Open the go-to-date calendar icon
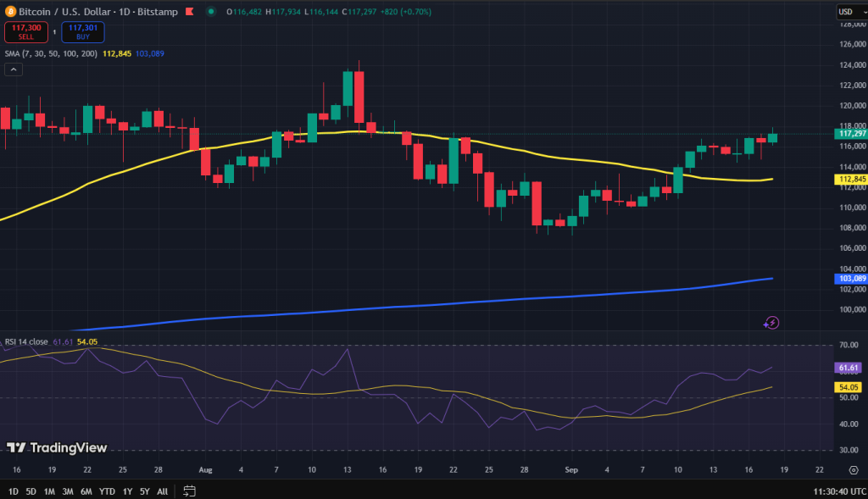868x499 pixels. tap(189, 491)
